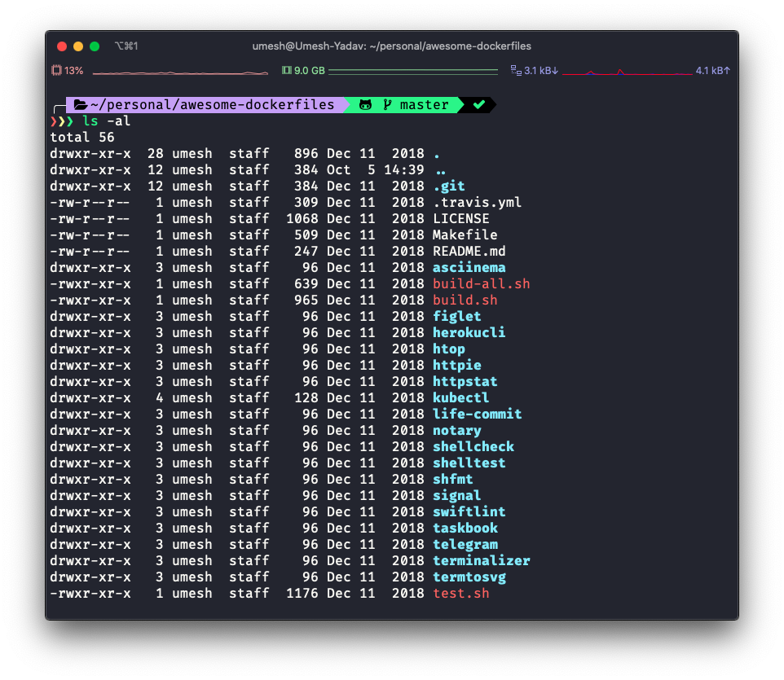This screenshot has width=784, height=680.
Task: Click the CPU usage sparkline graph
Action: pyautogui.click(x=179, y=72)
